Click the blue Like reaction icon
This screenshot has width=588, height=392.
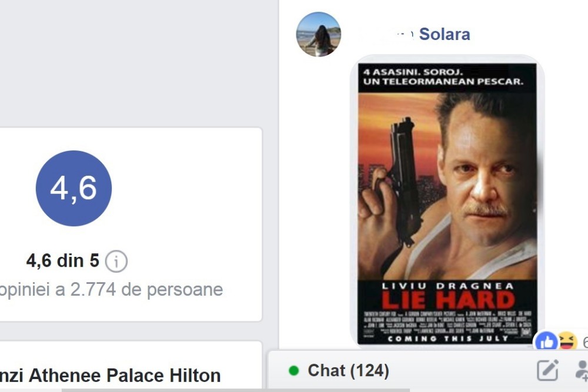click(x=546, y=341)
